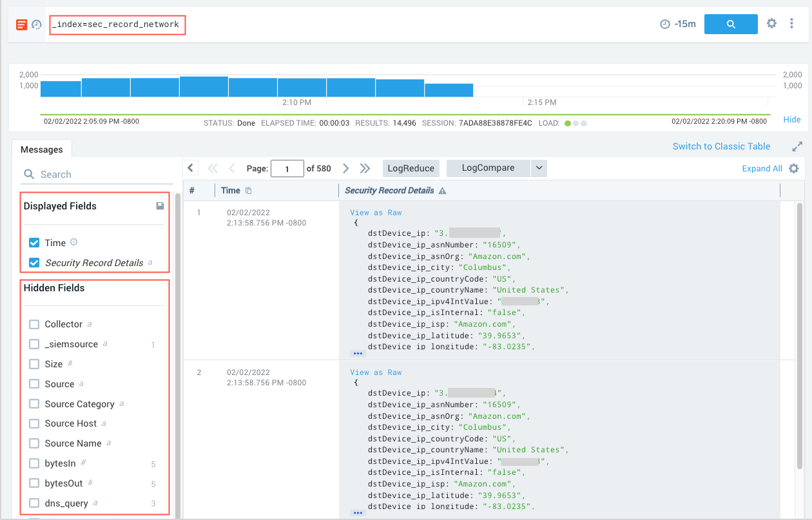Image resolution: width=812 pixels, height=520 pixels.
Task: Expand first record's truncated JSON ellipsis
Action: coord(358,354)
